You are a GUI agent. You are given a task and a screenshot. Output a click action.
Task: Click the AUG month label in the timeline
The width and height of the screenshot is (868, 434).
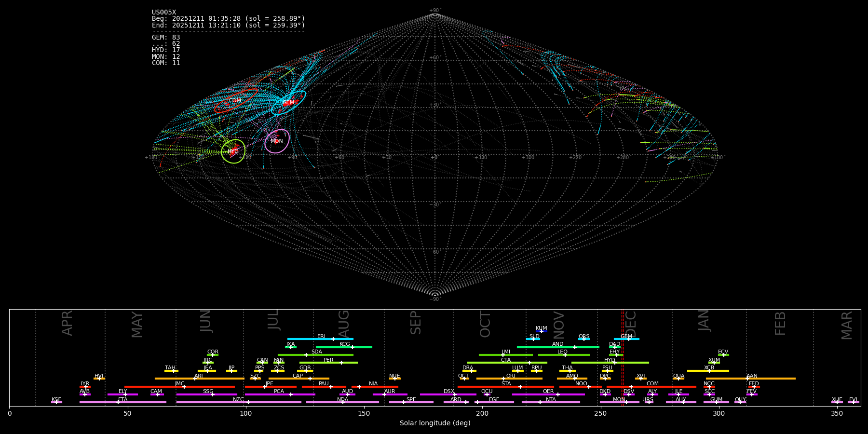click(344, 325)
